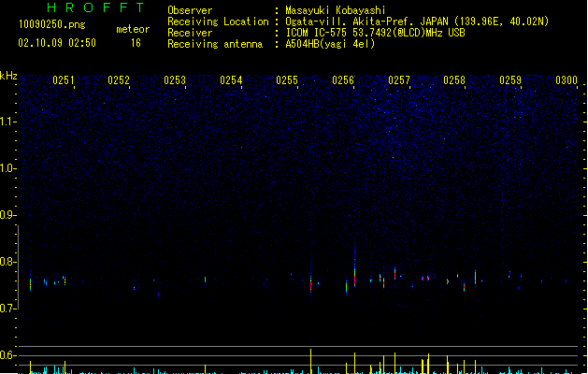Click the 0251 time marker
The image size is (588, 374).
click(x=64, y=80)
